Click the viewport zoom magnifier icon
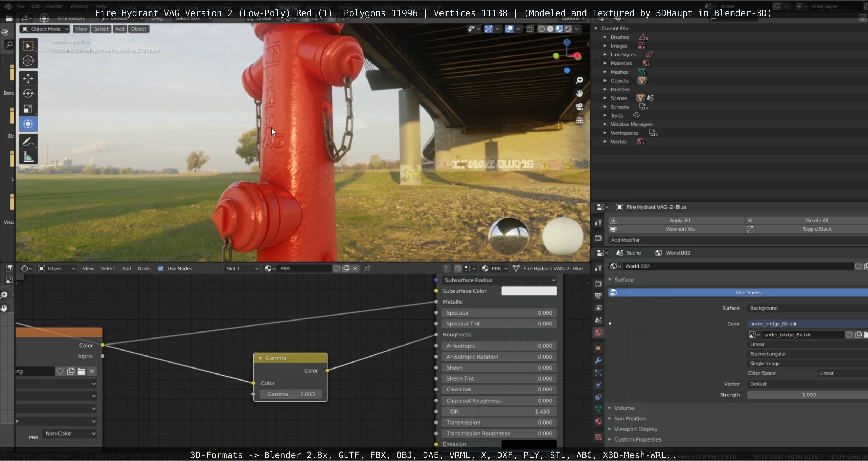 coord(579,80)
